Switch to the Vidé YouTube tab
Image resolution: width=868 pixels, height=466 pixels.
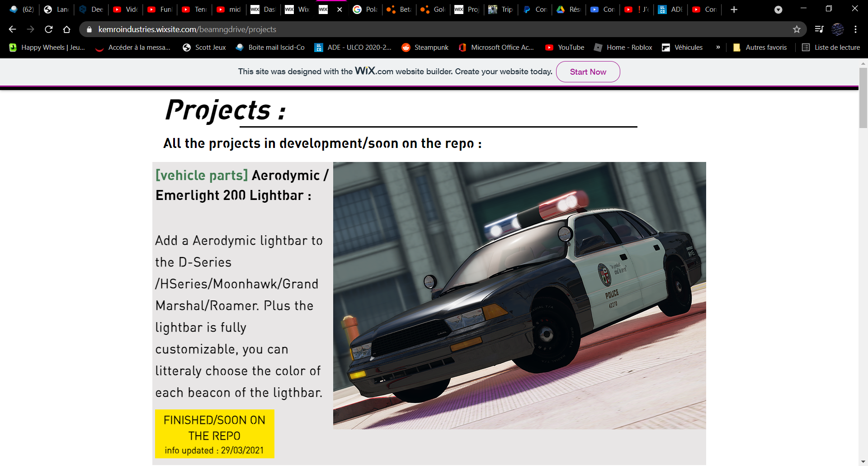[x=126, y=10]
